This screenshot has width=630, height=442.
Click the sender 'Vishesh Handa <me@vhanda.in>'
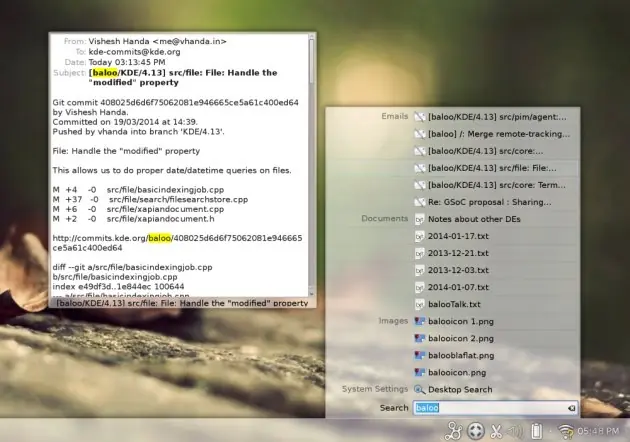158,41
